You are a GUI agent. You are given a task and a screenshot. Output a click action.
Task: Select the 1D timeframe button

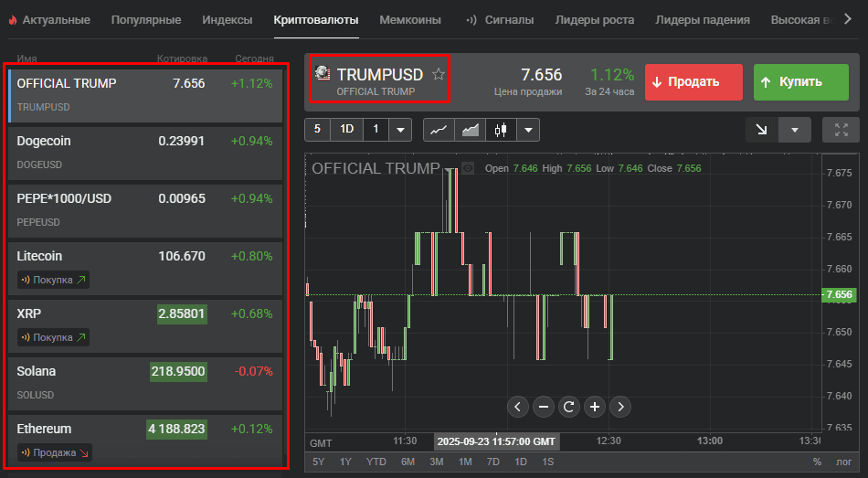(346, 130)
